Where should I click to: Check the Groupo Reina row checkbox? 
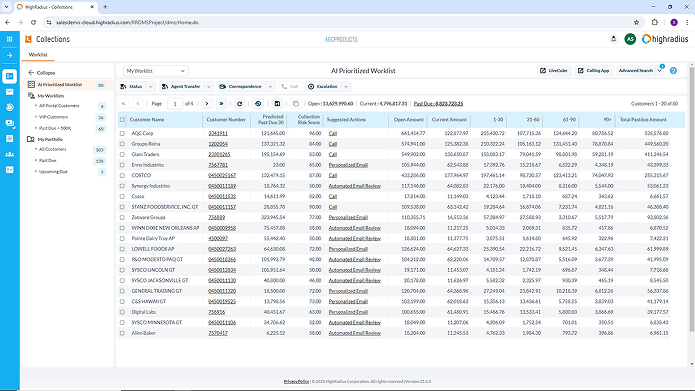point(122,144)
